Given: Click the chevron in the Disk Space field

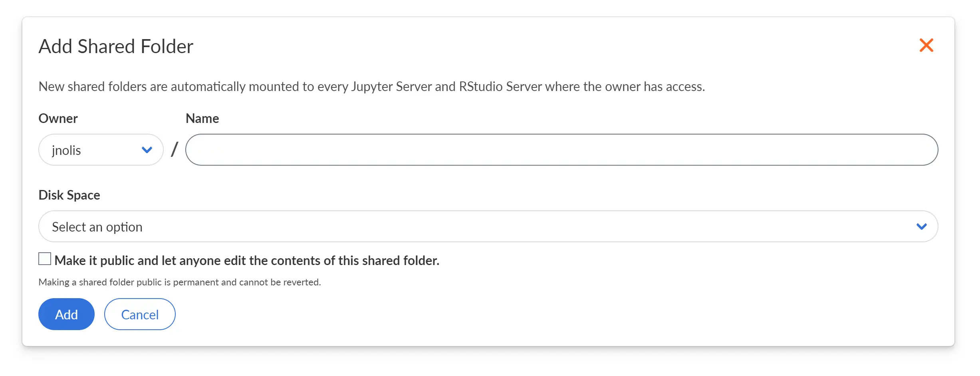Looking at the screenshot, I should (922, 226).
